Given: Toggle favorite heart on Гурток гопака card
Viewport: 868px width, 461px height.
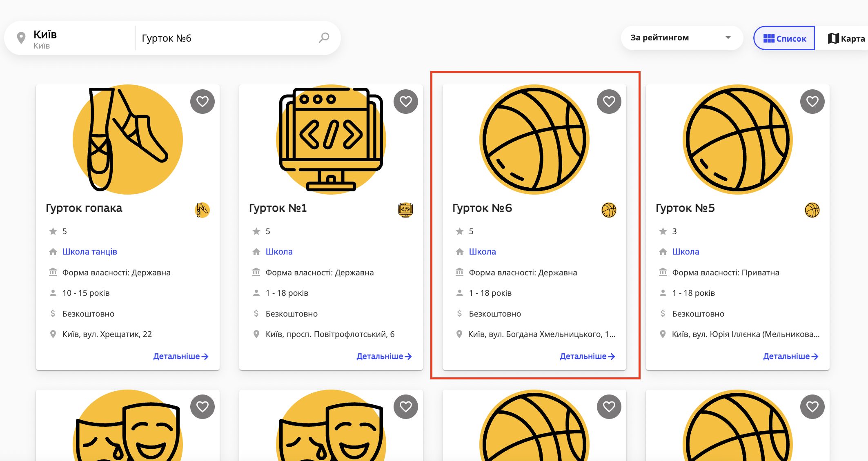Looking at the screenshot, I should click(x=202, y=101).
